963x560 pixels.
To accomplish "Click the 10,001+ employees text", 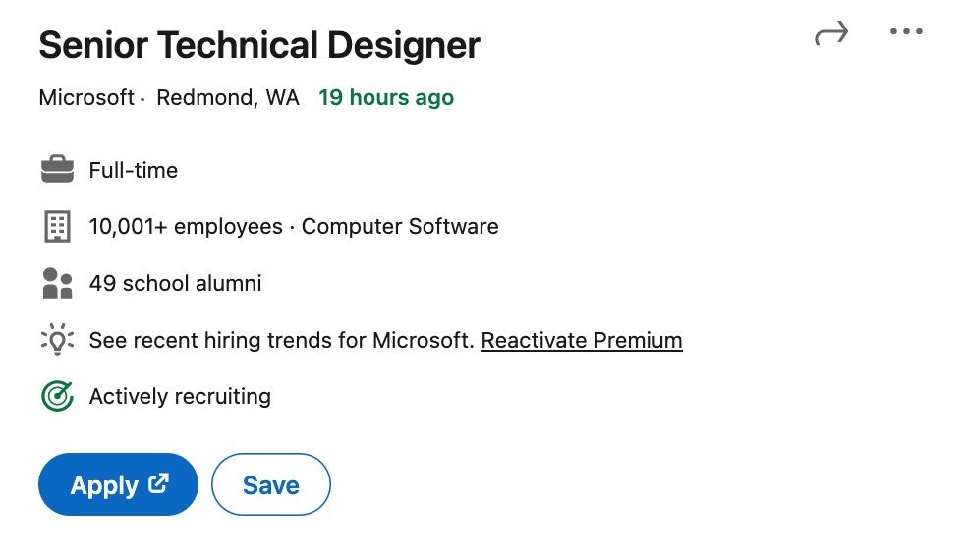I will tap(186, 226).
